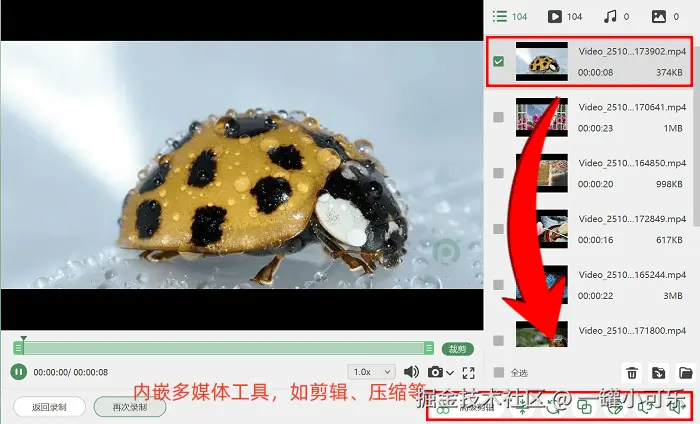Enter fullscreen preview mode
The image size is (700, 424).
tap(468, 372)
